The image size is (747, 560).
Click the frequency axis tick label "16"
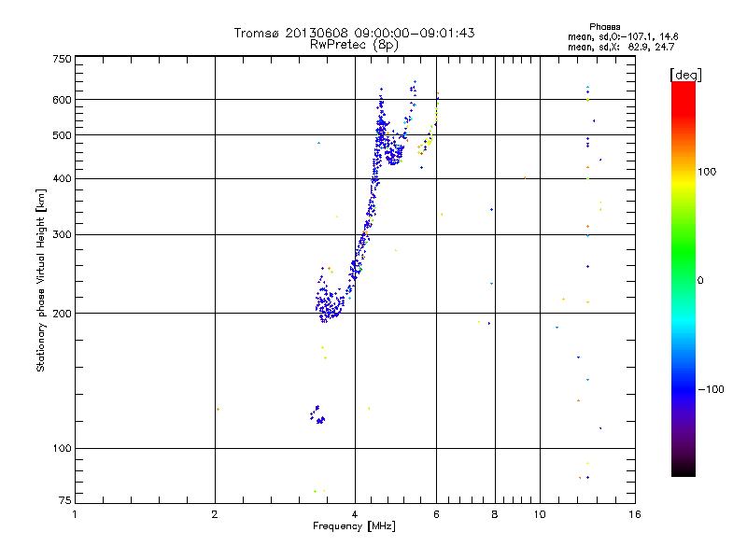(635, 514)
